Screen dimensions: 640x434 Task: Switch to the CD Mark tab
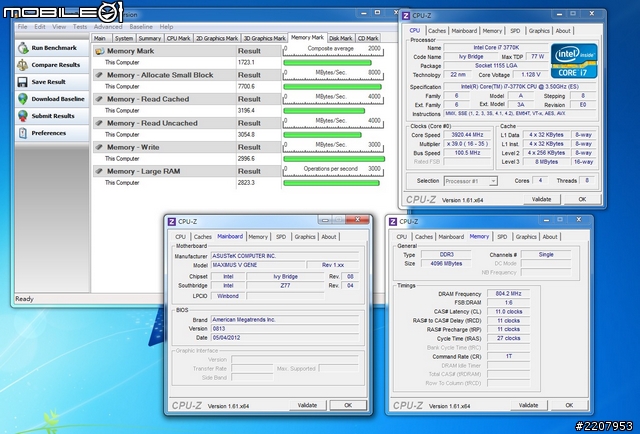point(368,38)
